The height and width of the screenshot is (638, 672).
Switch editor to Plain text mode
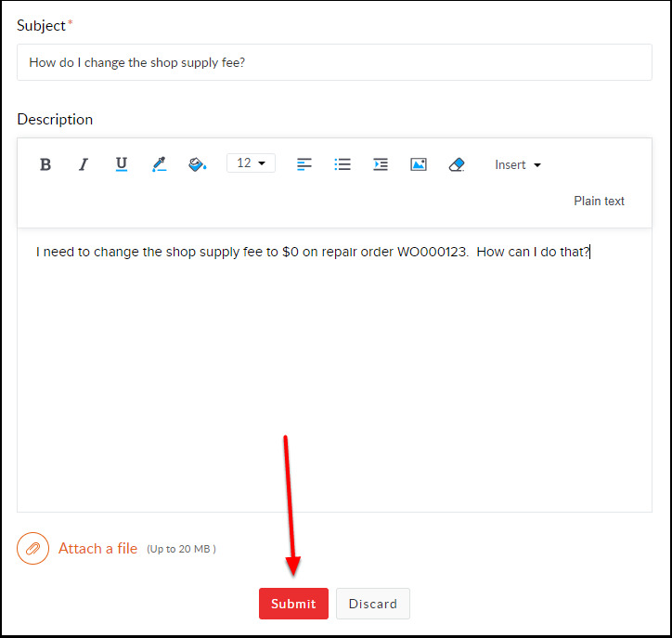coord(599,201)
